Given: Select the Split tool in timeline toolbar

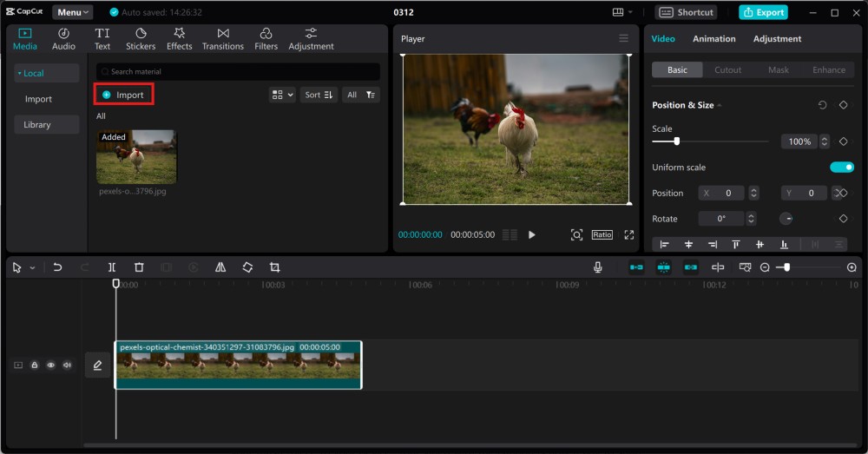Looking at the screenshot, I should pyautogui.click(x=112, y=267).
